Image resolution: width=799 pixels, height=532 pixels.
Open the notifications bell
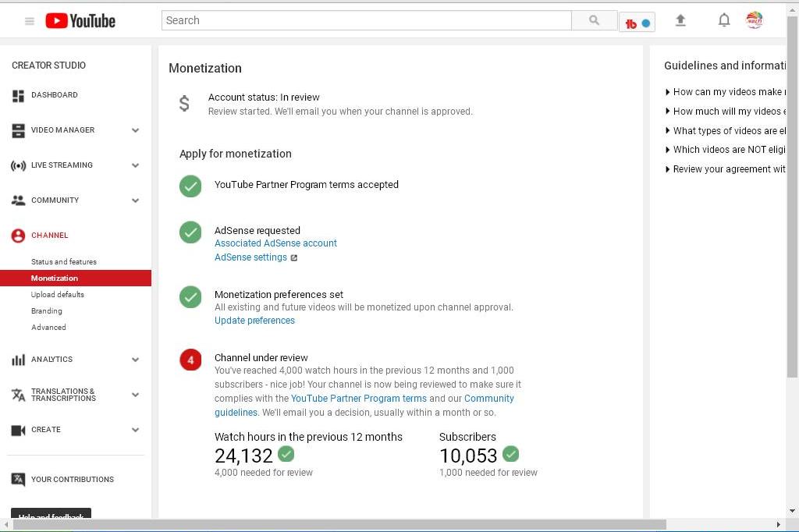click(724, 20)
